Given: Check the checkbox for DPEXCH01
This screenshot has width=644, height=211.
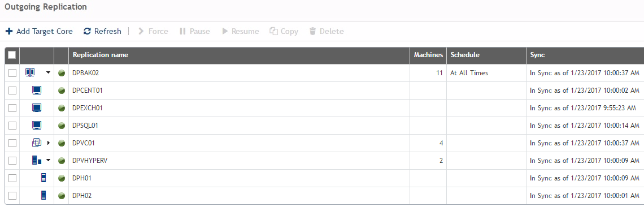Looking at the screenshot, I should (12, 108).
